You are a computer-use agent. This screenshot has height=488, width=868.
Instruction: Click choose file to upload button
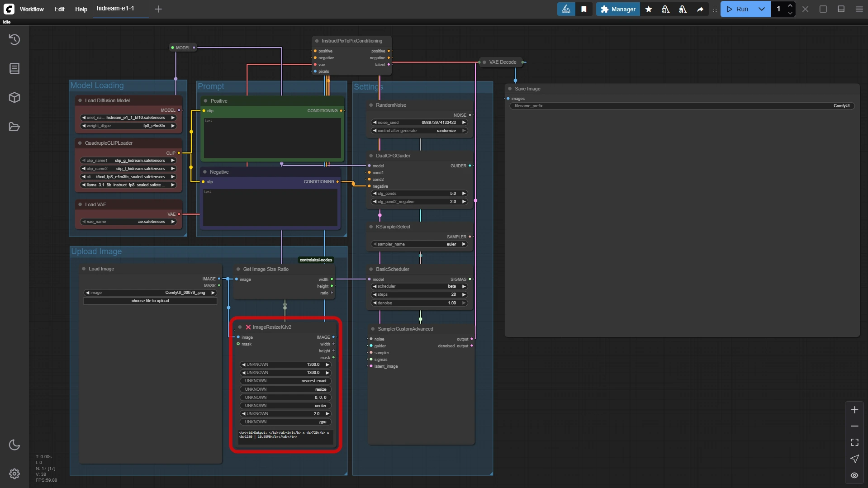pos(150,301)
